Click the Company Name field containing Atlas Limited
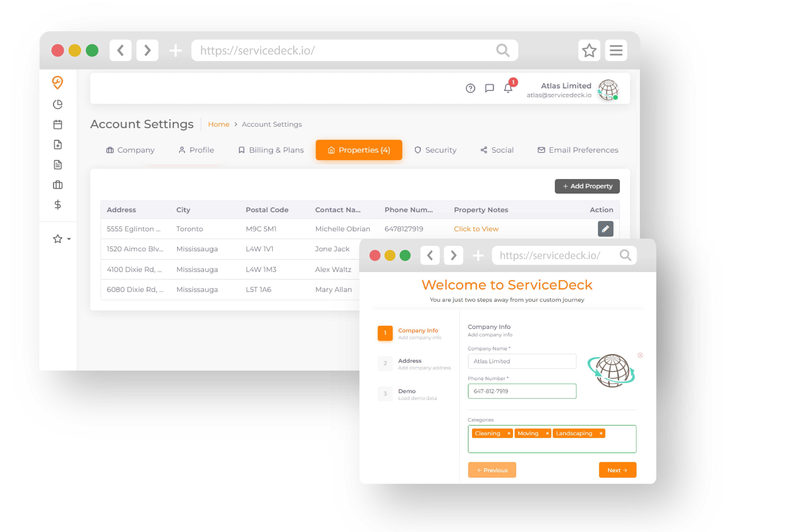 tap(522, 361)
